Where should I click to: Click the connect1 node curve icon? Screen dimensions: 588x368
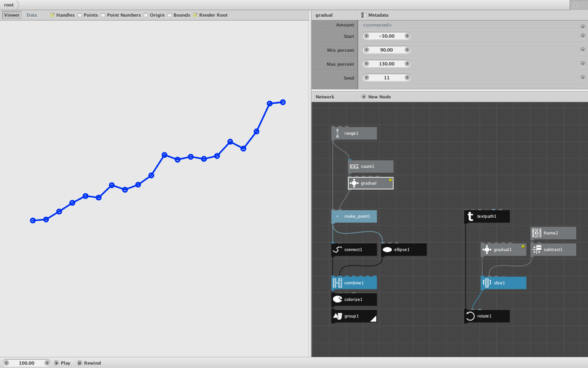[338, 250]
